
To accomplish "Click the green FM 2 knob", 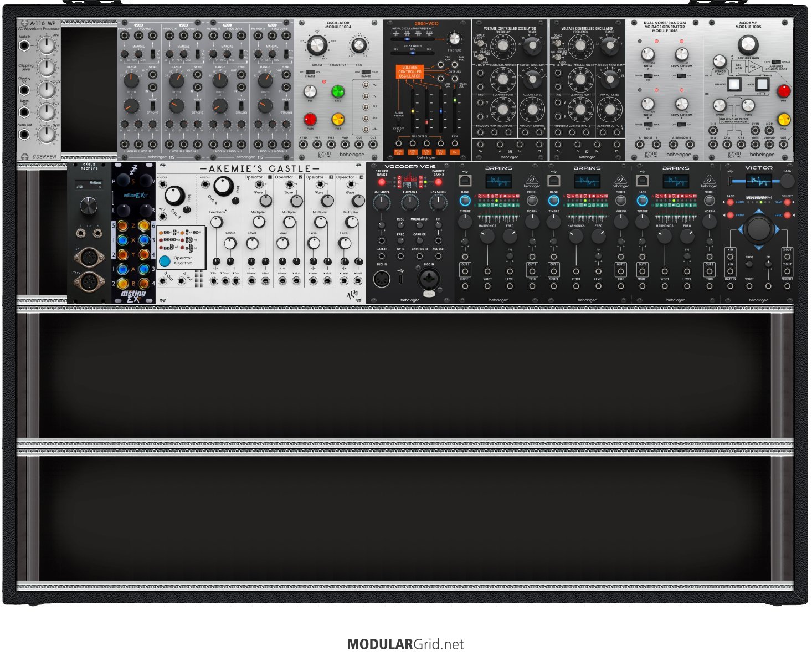I will [338, 91].
